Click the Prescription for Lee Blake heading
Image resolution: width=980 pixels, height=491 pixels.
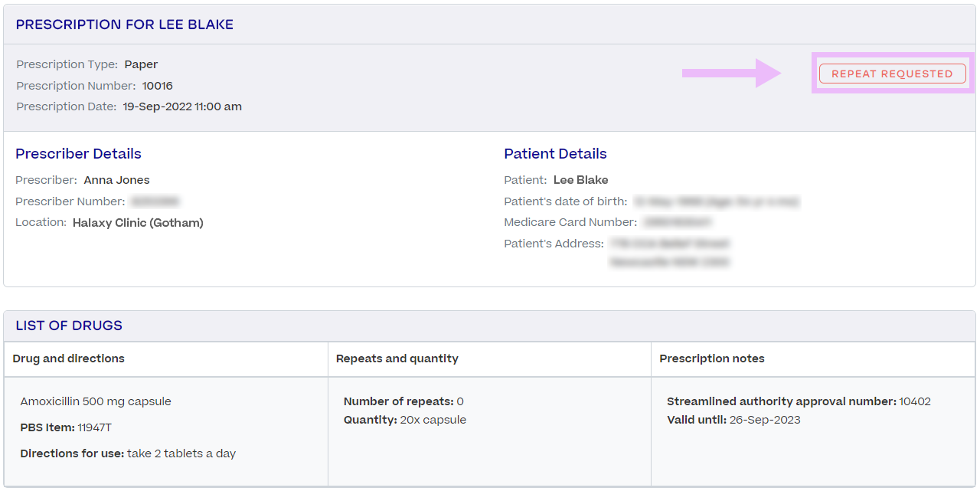[124, 25]
